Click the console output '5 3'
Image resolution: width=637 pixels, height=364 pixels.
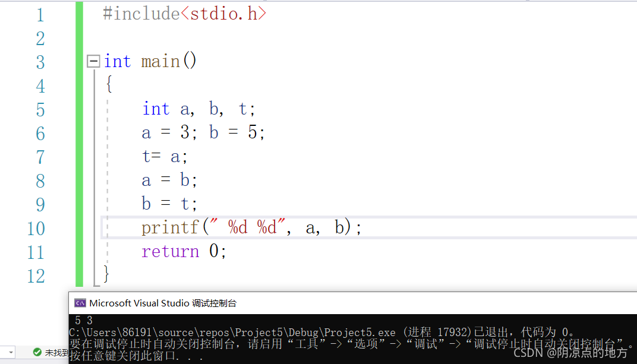(x=84, y=320)
